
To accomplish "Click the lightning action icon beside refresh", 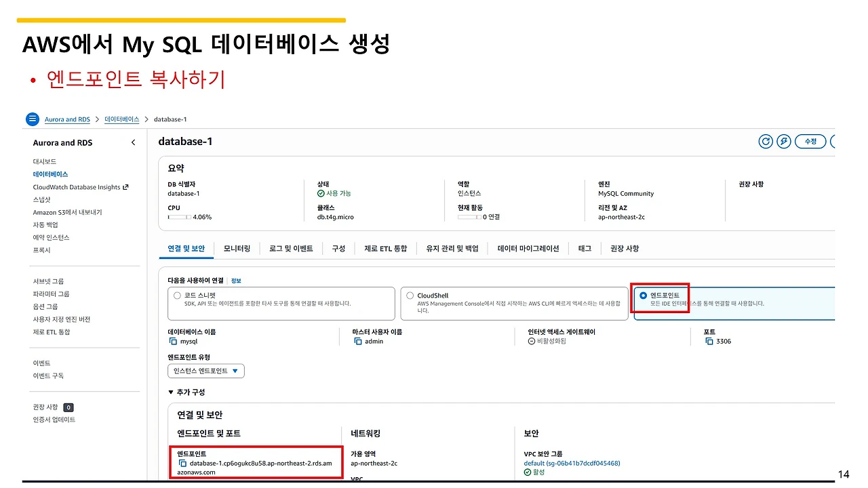I will [784, 141].
